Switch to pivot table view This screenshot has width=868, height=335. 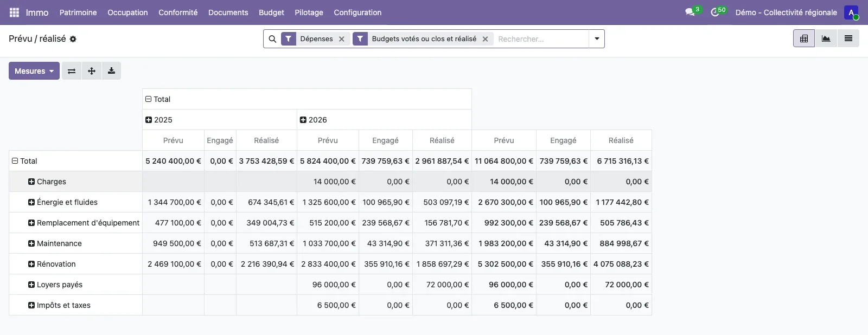[x=804, y=38]
